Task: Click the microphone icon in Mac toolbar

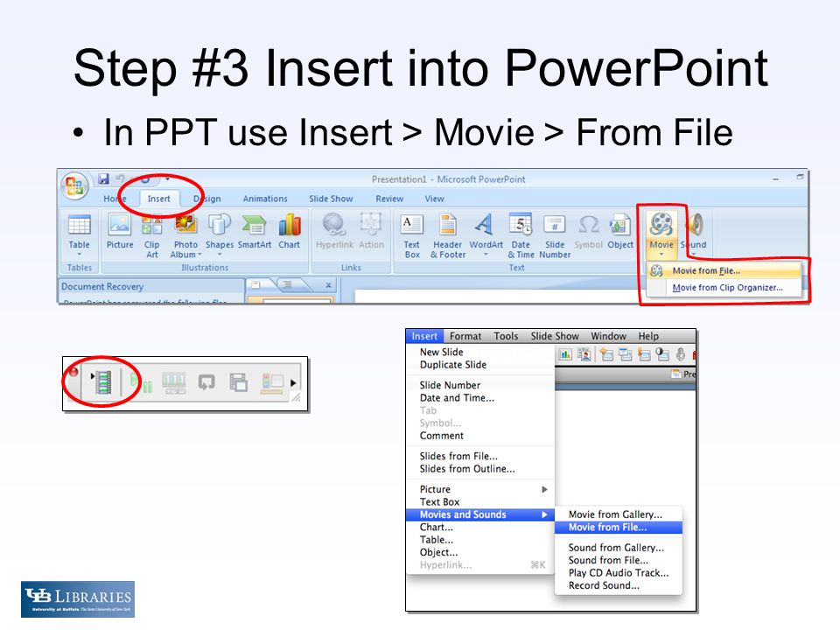Action: [681, 354]
